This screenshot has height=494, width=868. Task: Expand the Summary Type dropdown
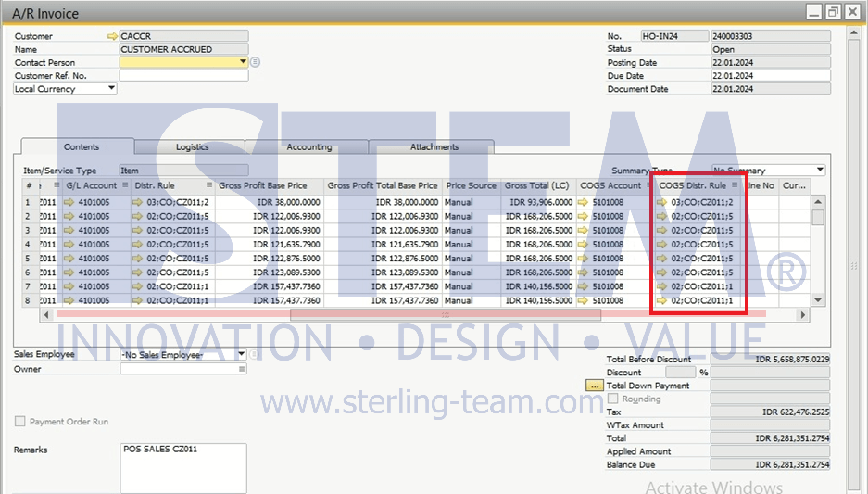pyautogui.click(x=819, y=171)
